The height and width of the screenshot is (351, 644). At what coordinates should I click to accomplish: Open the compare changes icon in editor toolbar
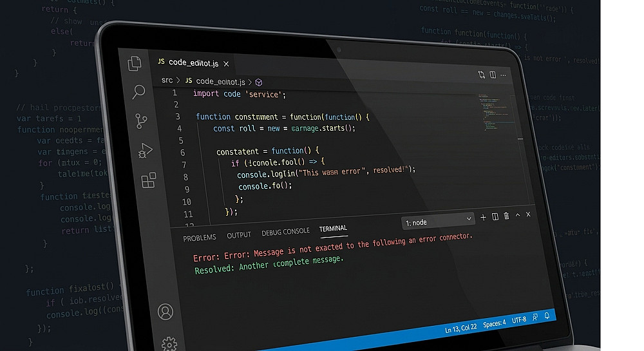[481, 74]
